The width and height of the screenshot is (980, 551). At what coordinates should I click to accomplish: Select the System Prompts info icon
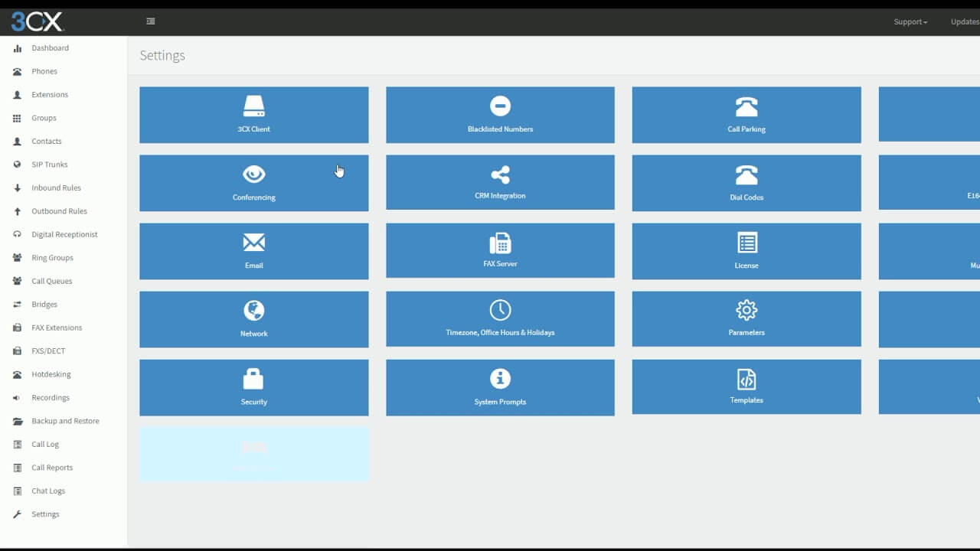click(500, 379)
